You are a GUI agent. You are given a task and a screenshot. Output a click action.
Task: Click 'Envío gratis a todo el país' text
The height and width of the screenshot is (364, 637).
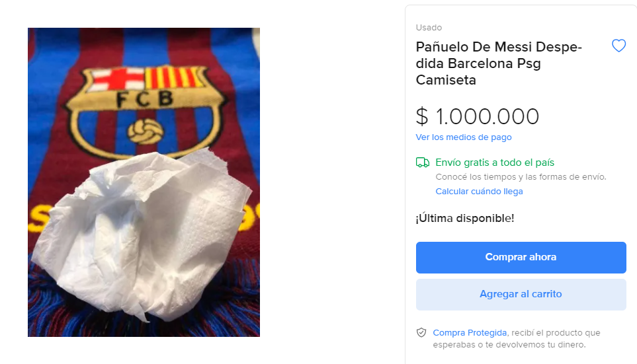(x=495, y=163)
